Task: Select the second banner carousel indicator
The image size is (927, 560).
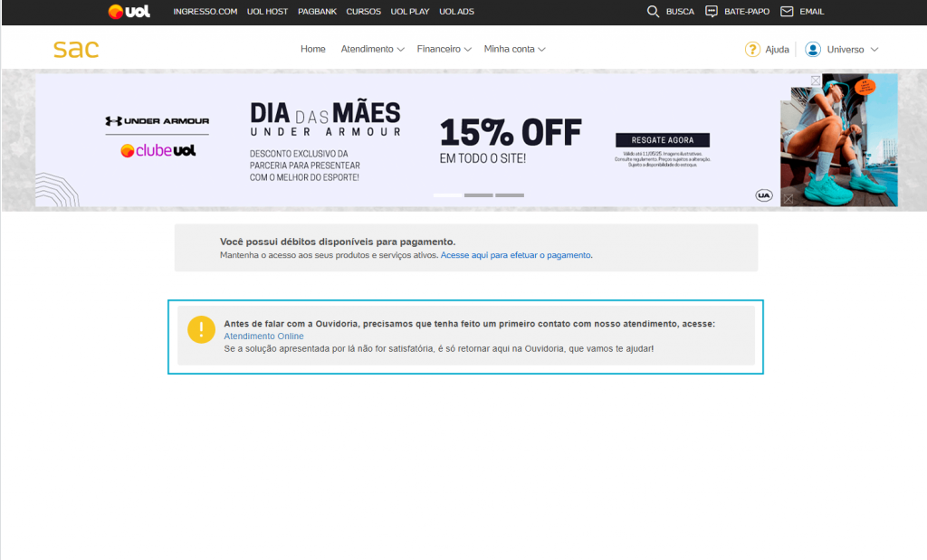Action: [x=478, y=195]
